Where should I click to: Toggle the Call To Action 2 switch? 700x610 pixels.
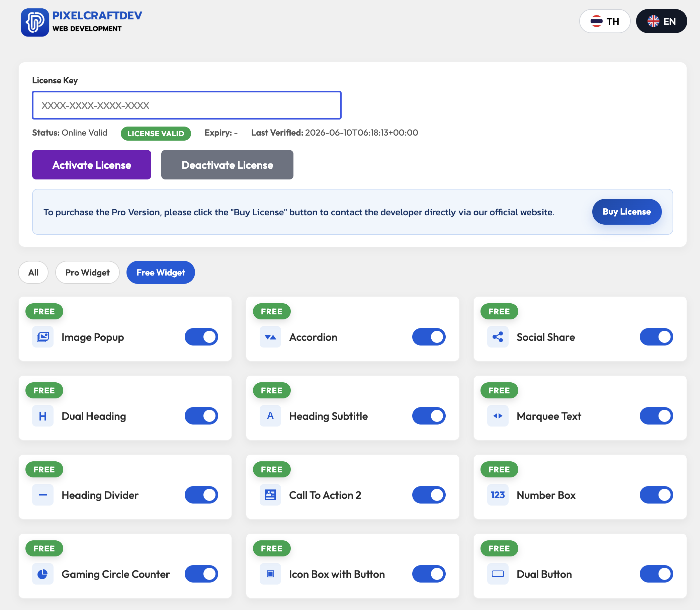429,495
